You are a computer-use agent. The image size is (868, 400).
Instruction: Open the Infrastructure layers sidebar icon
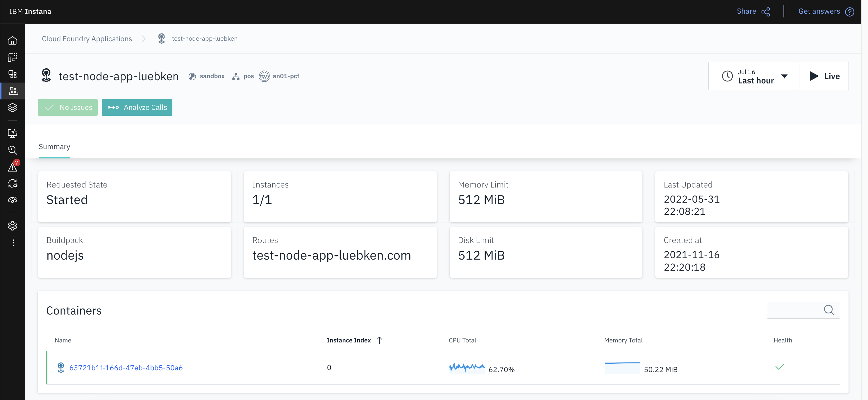point(12,108)
